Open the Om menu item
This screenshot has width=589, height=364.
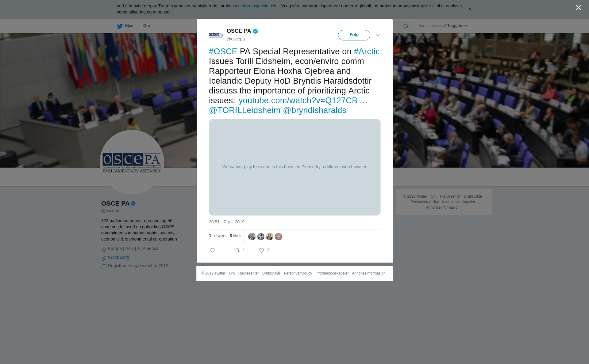(146, 26)
